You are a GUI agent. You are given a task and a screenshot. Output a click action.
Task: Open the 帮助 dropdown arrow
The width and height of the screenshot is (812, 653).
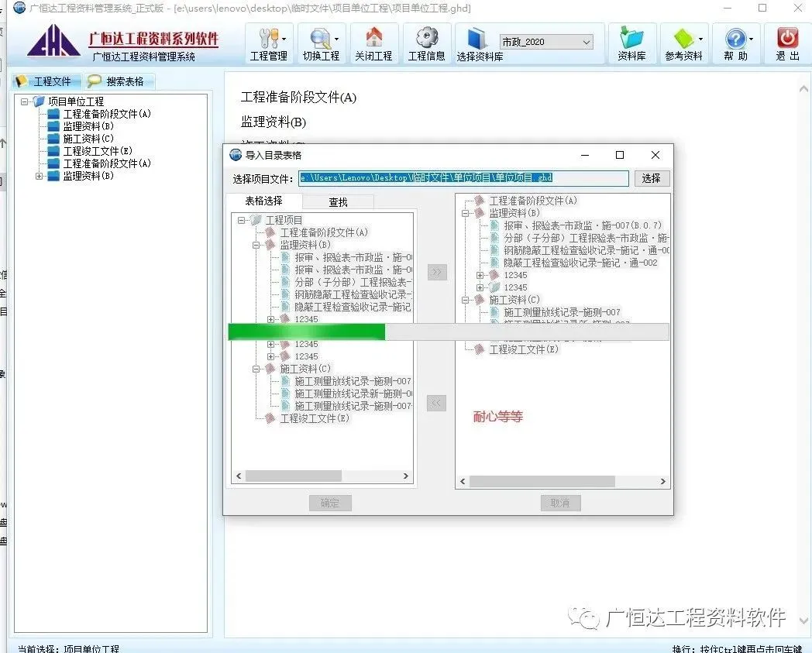click(x=752, y=40)
